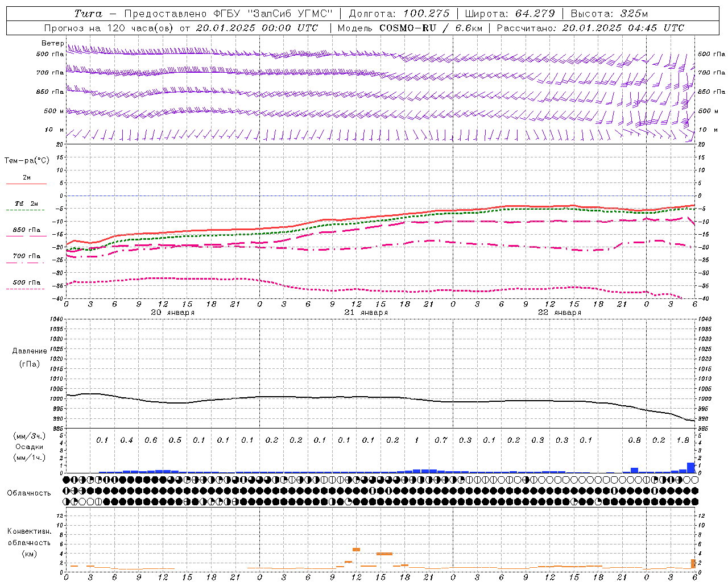Click the "Долгота: 100.275" longitude value
Image resolution: width=728 pixels, height=582 pixels.
click(x=399, y=14)
